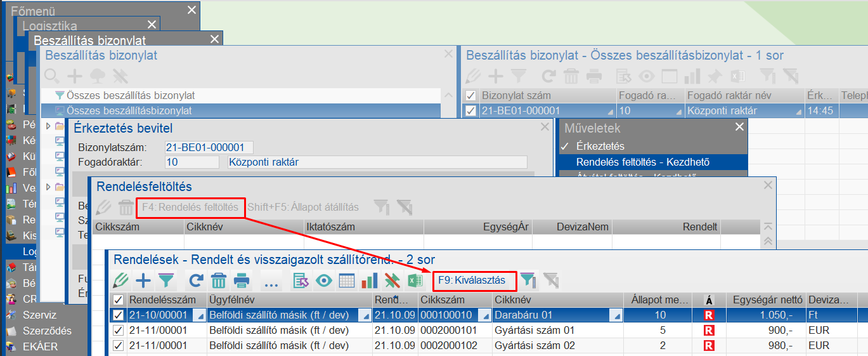This screenshot has height=356, width=868.
Task: Click the tree icon in Beszállítás bizonylat left panel
Action: (x=98, y=76)
